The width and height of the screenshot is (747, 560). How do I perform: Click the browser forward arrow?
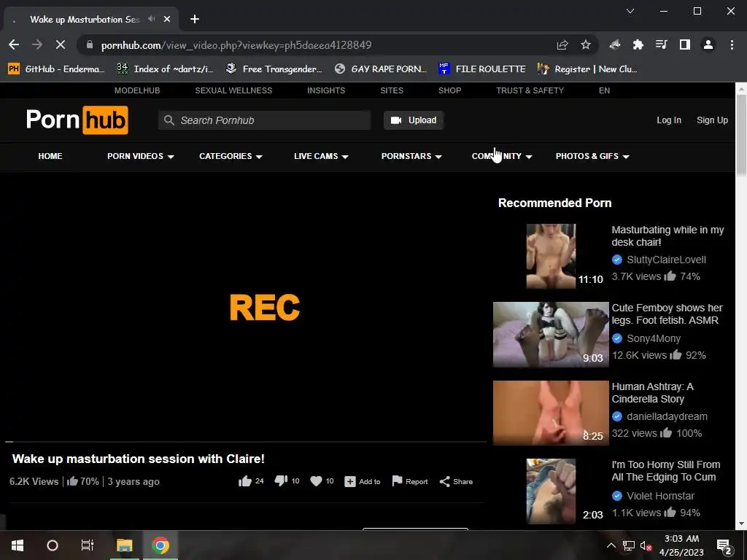point(37,44)
